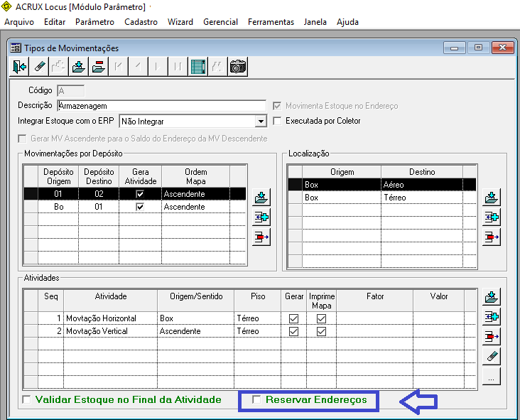
Task: Click the eraser icon in the top toolbar
Action: (x=39, y=67)
